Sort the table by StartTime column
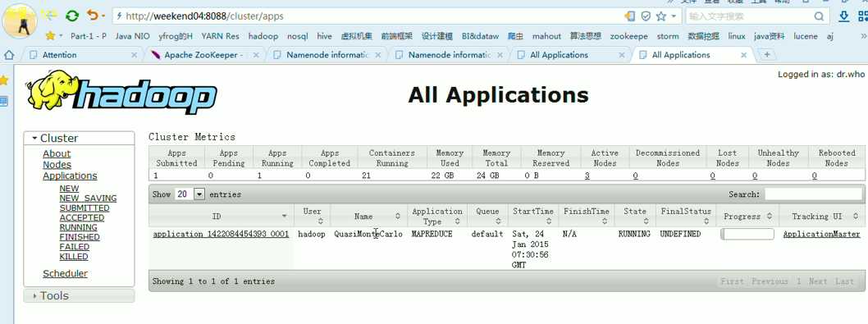Image resolution: width=868 pixels, height=324 pixels. pyautogui.click(x=532, y=216)
